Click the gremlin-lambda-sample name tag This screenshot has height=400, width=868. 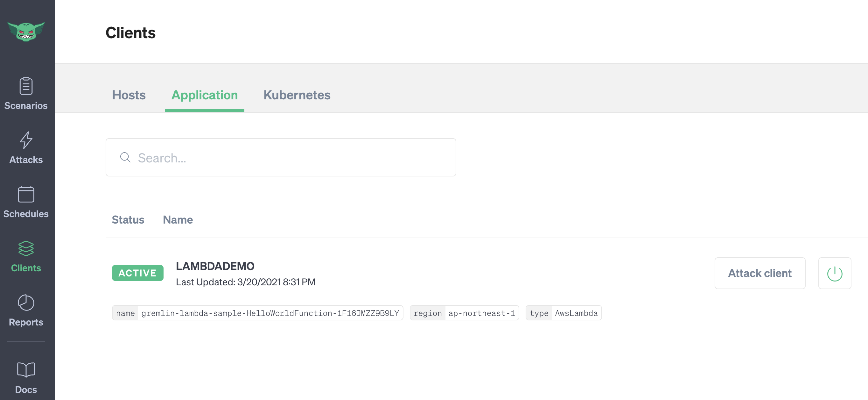[x=257, y=313]
